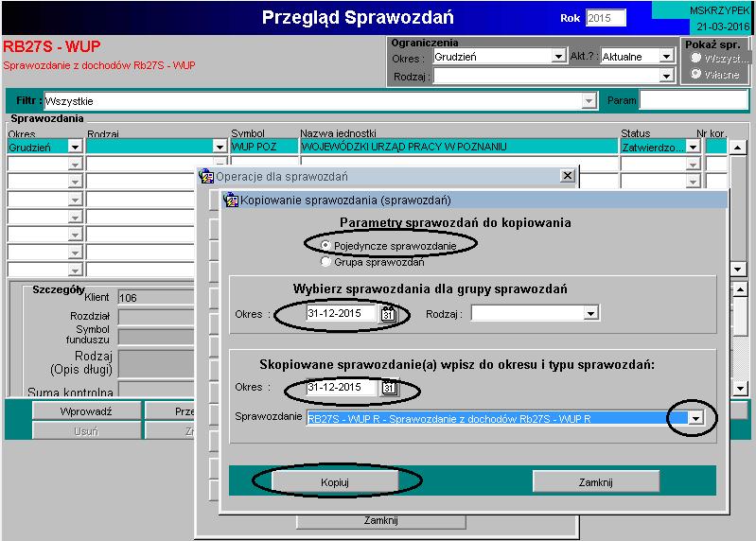Click the Rok 2015 field

click(x=607, y=18)
